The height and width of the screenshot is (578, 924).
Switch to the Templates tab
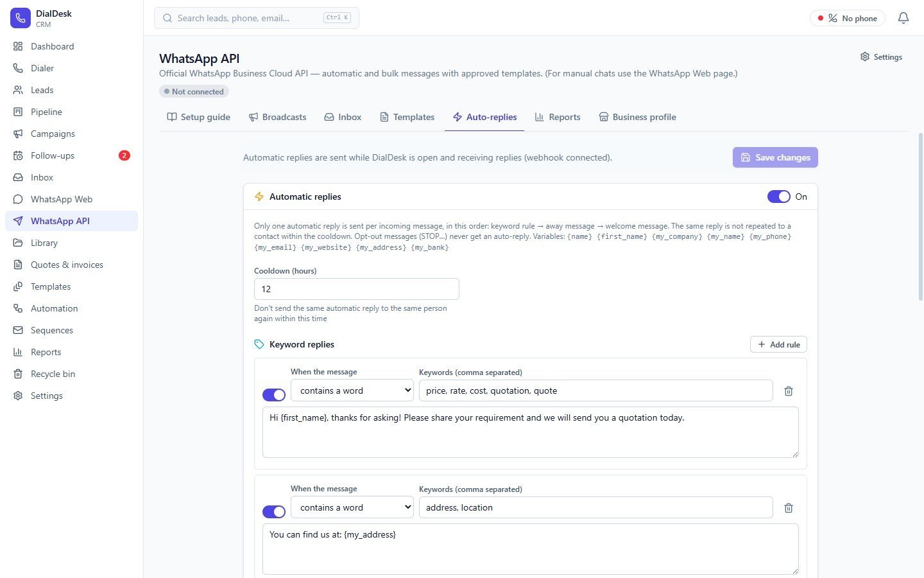407,117
